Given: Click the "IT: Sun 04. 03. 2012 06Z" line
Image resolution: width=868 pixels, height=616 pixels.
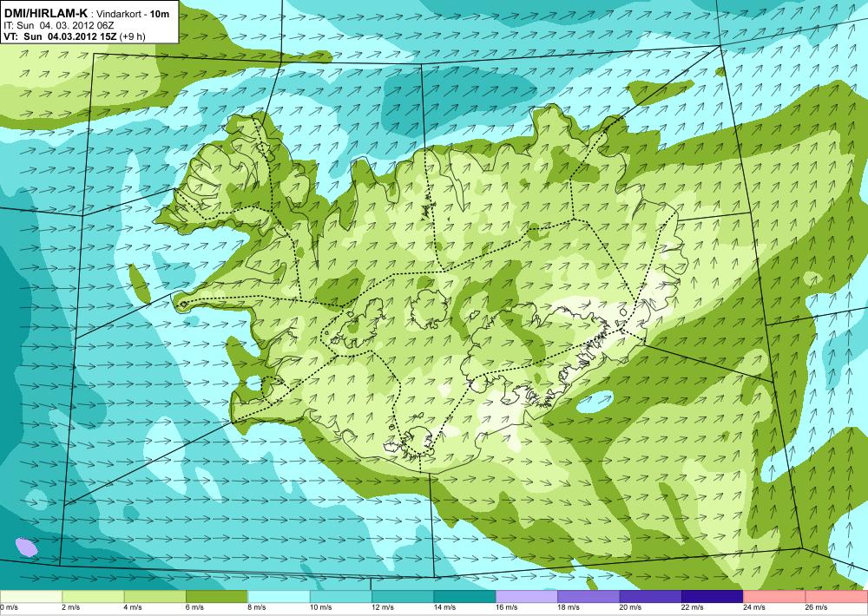Looking at the screenshot, I should click(x=57, y=25).
